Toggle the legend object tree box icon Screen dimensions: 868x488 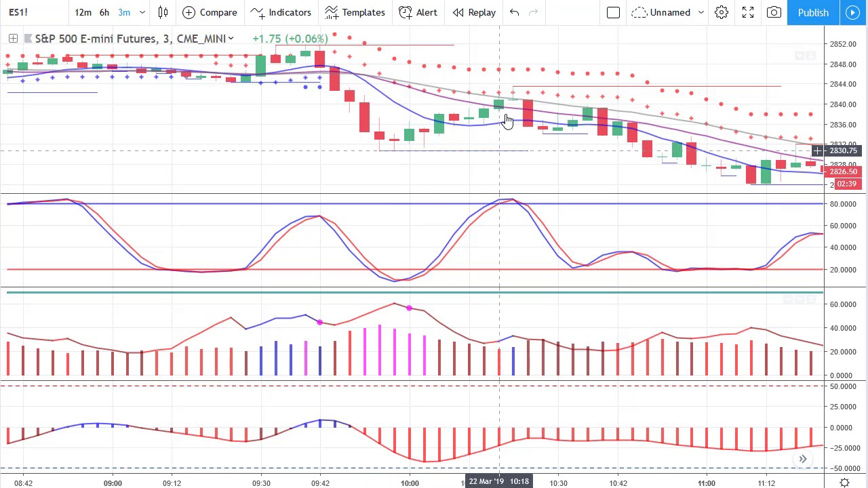click(13, 39)
